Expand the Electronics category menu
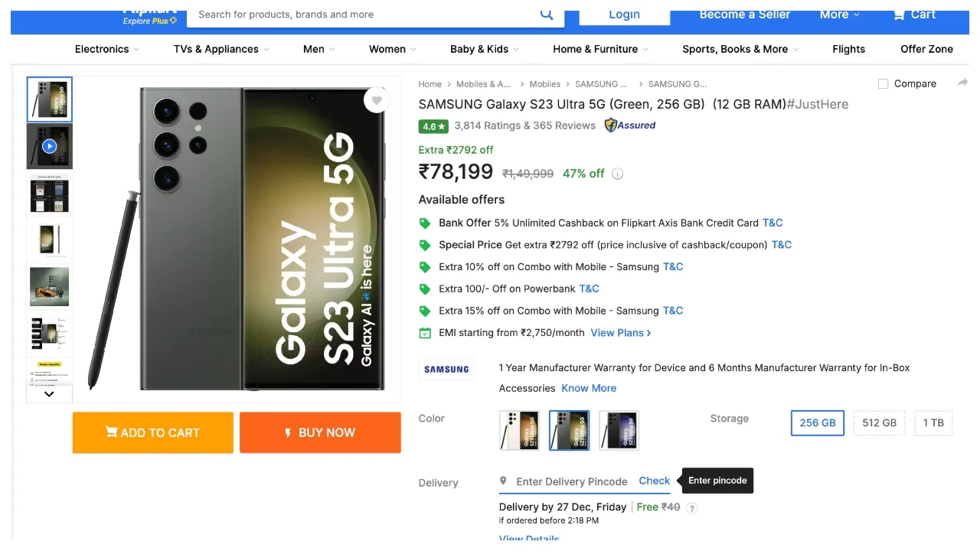 pyautogui.click(x=106, y=49)
